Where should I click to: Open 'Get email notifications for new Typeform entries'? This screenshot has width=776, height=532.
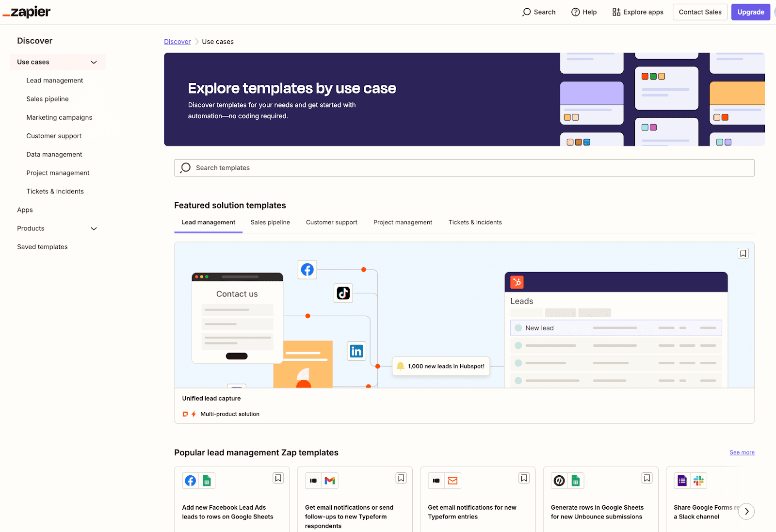coord(472,512)
